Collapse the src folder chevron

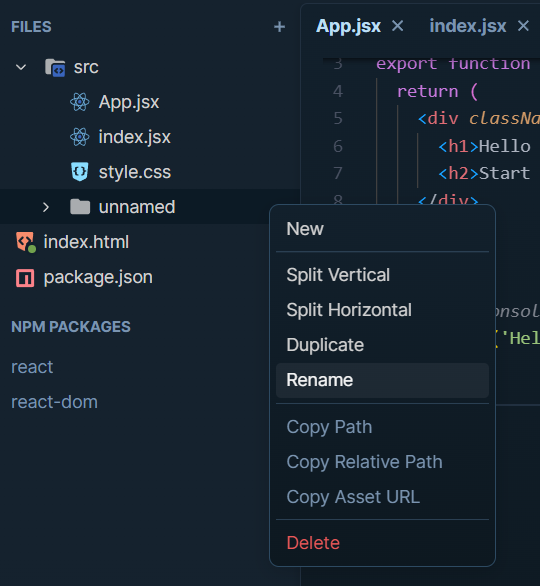21,67
